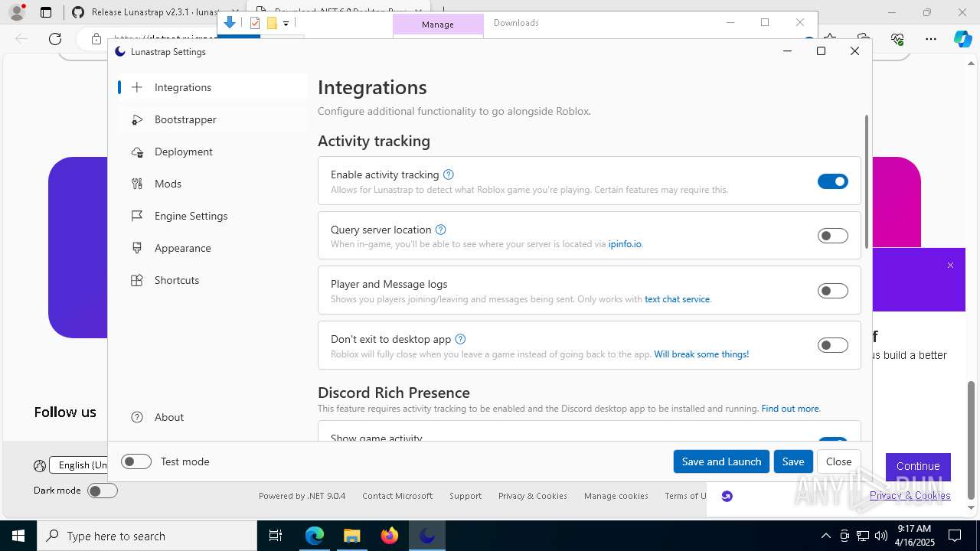The image size is (980, 551).
Task: Open the Quick Access toolbar dropdown arrow
Action: tap(286, 24)
